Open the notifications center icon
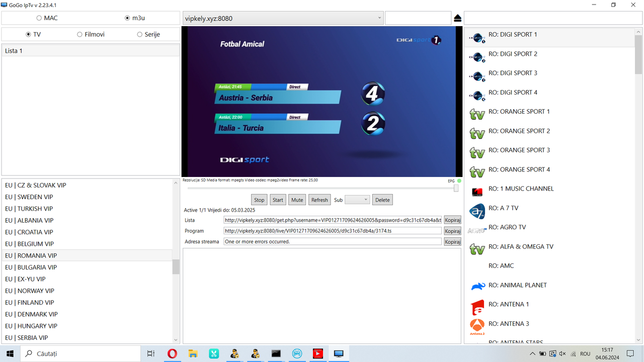 pyautogui.click(x=630, y=353)
